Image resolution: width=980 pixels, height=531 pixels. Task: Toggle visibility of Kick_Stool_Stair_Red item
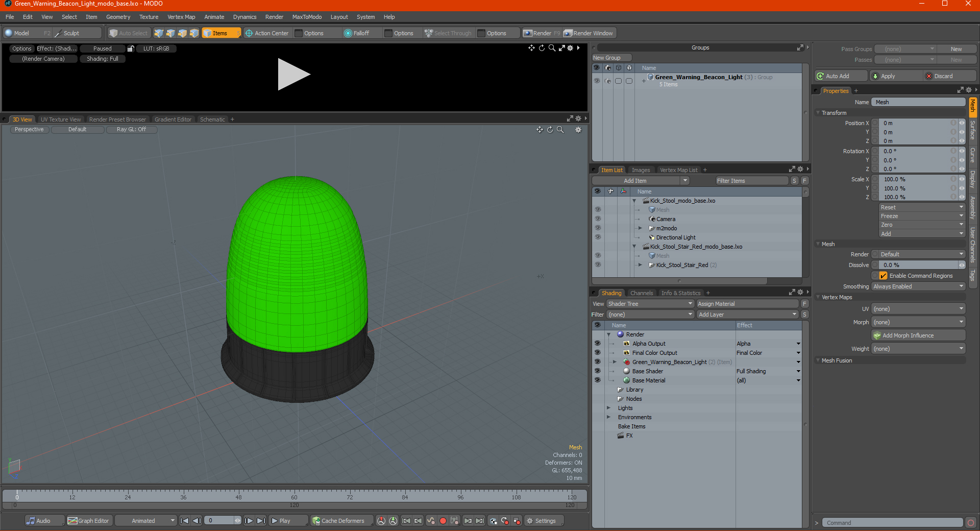[x=598, y=265]
